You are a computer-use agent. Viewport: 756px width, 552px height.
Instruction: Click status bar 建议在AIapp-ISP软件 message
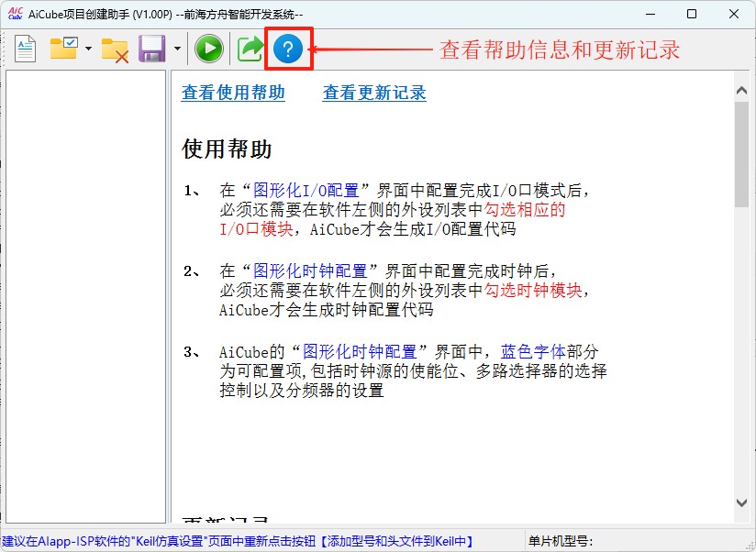tap(238, 541)
